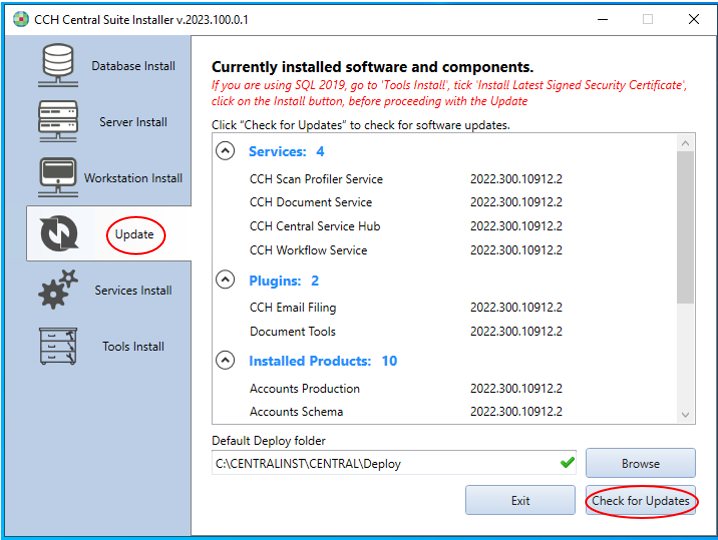The width and height of the screenshot is (718, 540).
Task: Go to Services Install tab
Action: 109,290
